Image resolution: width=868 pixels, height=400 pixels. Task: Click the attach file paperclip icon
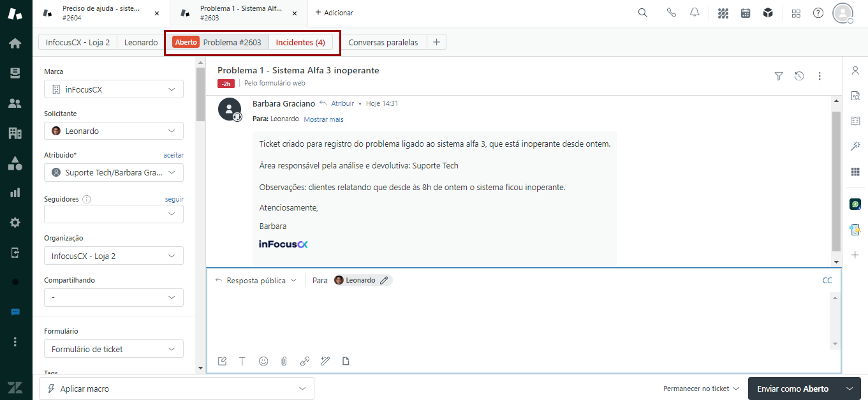(284, 361)
